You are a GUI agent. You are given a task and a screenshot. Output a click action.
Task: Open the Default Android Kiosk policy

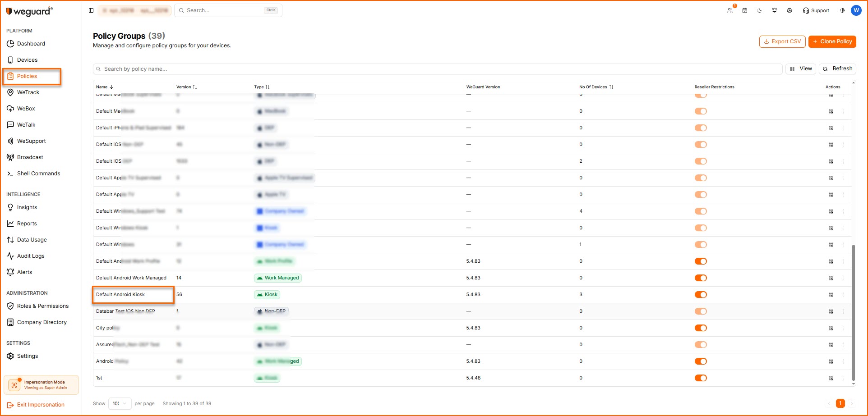[x=120, y=295]
